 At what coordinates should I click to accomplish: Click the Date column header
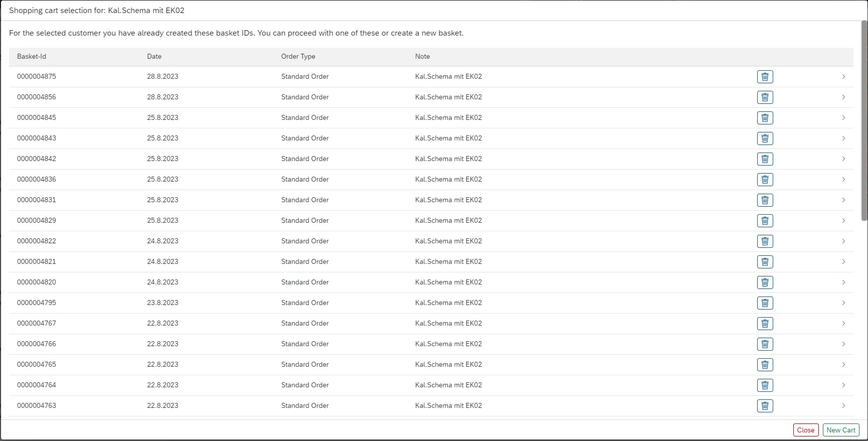154,57
